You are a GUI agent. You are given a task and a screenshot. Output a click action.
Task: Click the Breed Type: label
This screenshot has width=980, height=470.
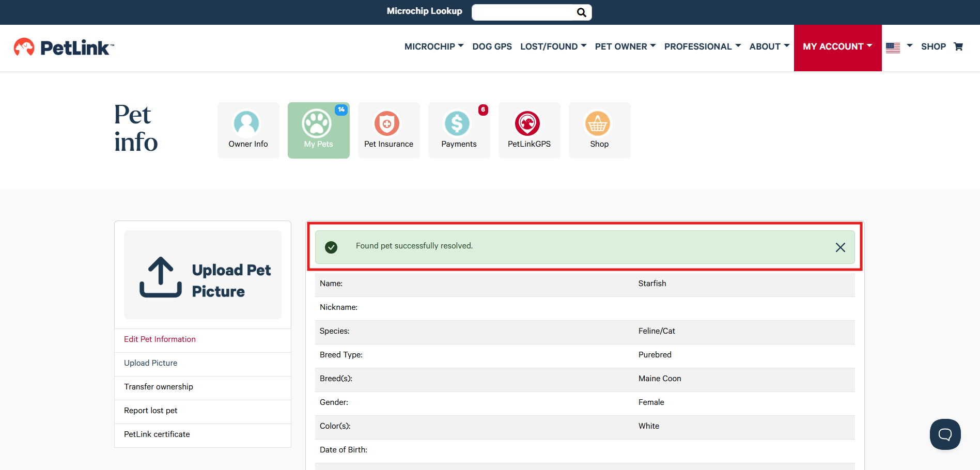(341, 355)
